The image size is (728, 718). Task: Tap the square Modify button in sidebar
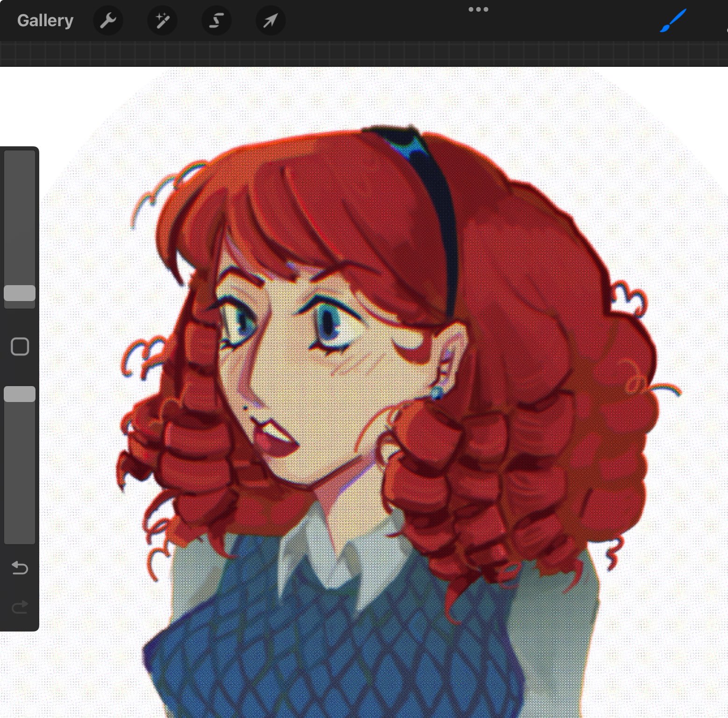20,346
